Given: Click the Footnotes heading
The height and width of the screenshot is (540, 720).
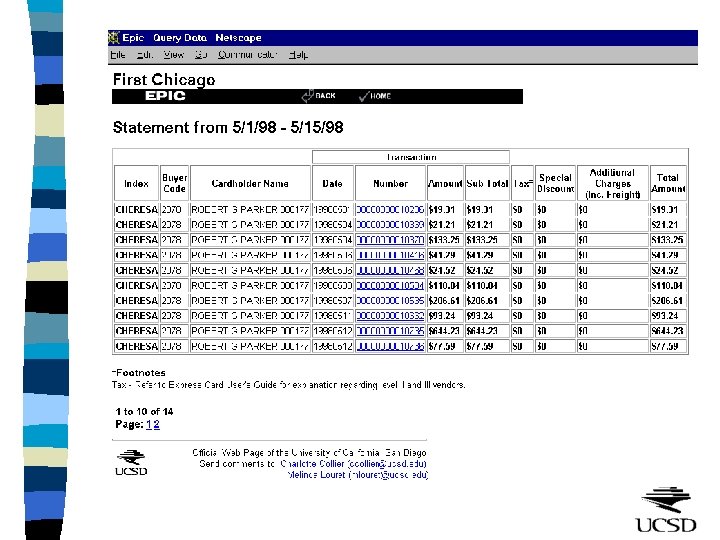Looking at the screenshot, I should [x=139, y=372].
